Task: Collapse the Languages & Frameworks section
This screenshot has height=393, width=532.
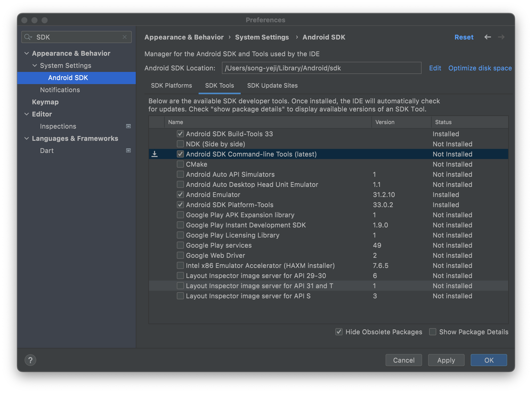Action: click(x=27, y=138)
